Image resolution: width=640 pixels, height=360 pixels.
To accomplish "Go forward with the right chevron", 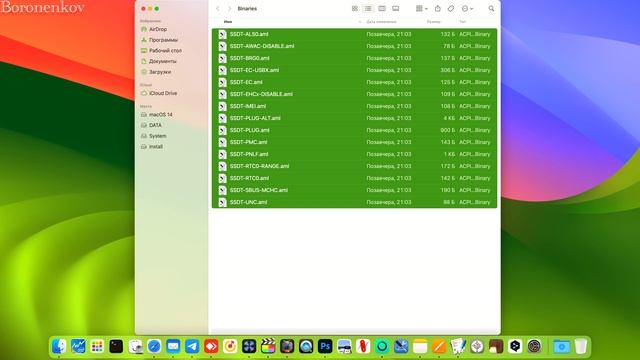I will (x=229, y=9).
